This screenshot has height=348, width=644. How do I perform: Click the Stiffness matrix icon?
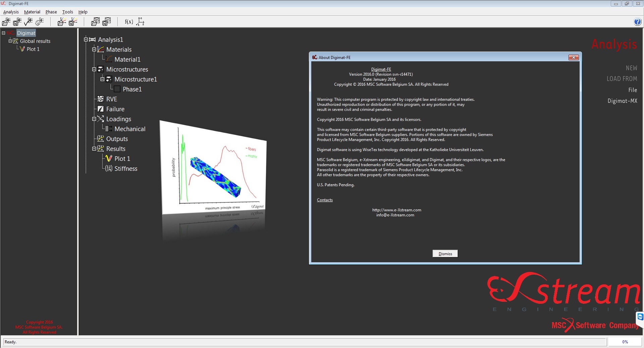(x=109, y=168)
